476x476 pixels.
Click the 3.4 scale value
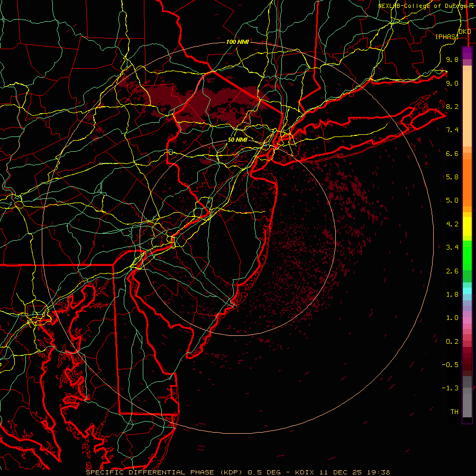point(452,248)
